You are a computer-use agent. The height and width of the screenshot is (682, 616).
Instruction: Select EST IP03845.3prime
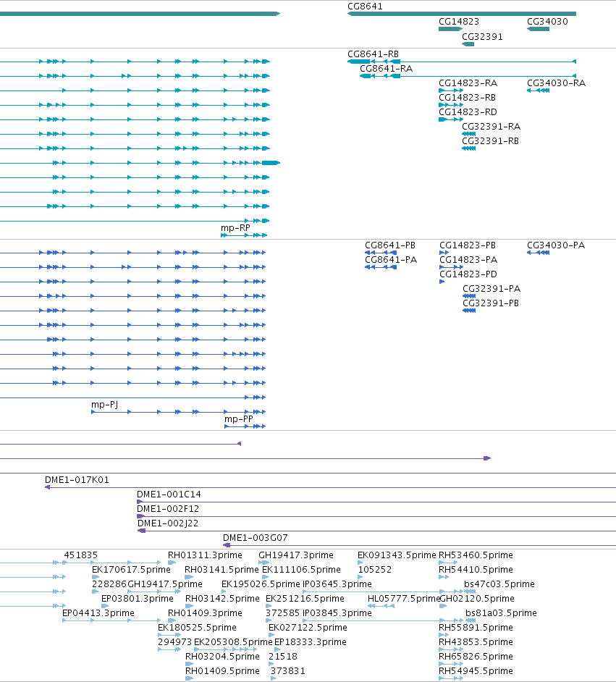coord(337,613)
